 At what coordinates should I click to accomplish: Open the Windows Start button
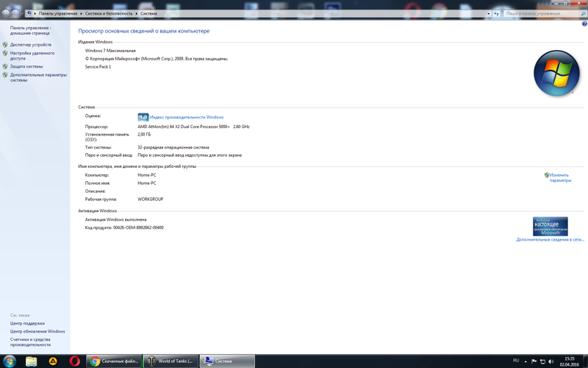click(9, 361)
